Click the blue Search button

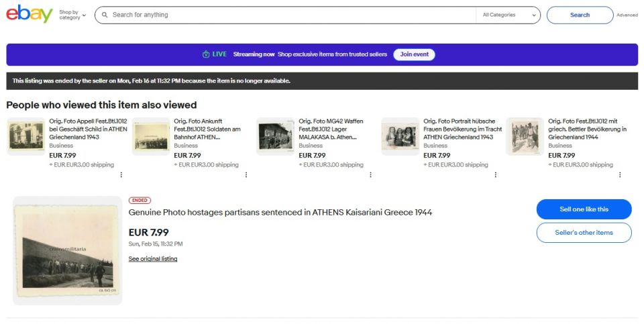click(x=580, y=15)
